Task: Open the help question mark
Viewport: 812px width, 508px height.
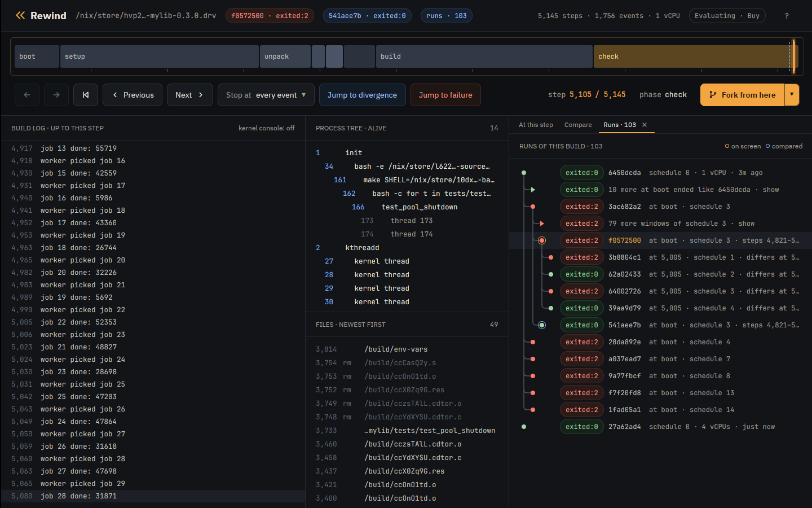Action: (787, 16)
